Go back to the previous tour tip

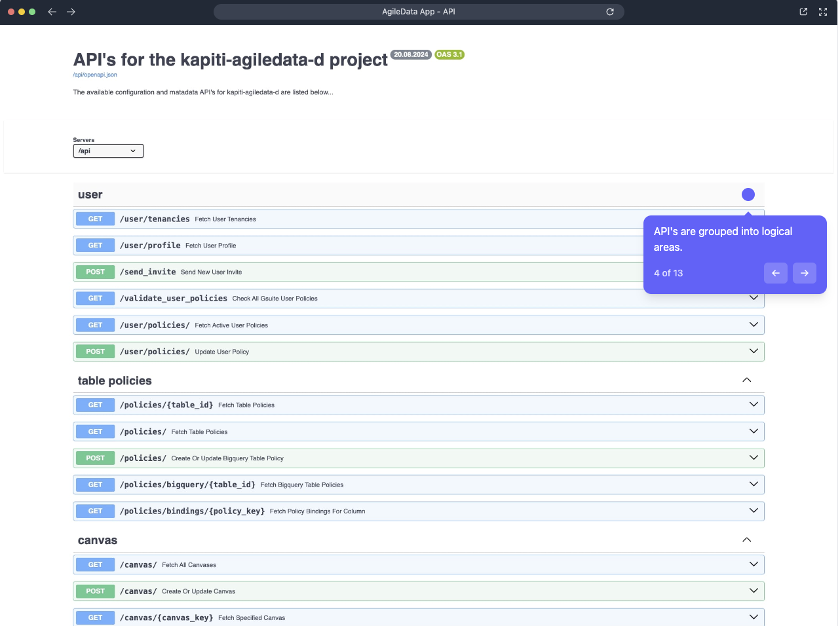[x=776, y=273]
